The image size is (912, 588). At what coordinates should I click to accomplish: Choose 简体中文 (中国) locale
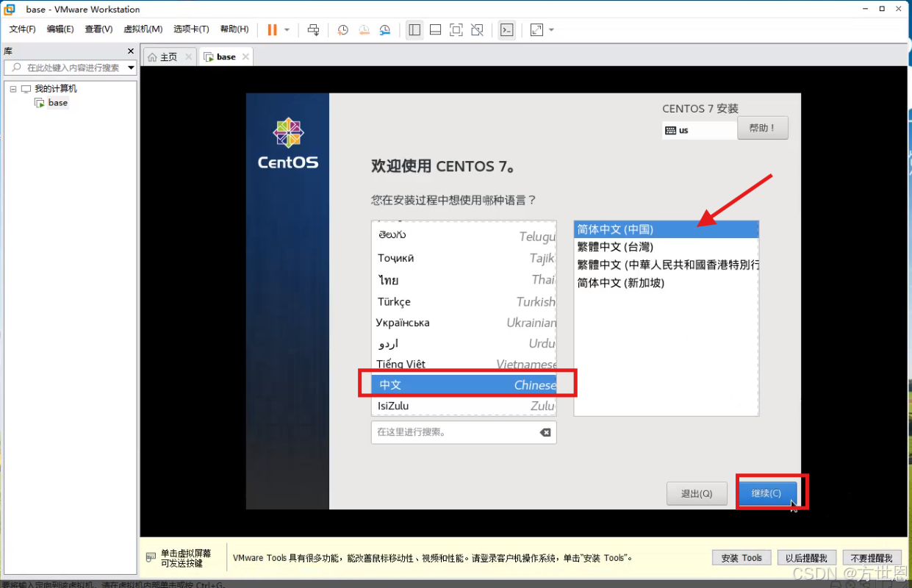pyautogui.click(x=667, y=229)
